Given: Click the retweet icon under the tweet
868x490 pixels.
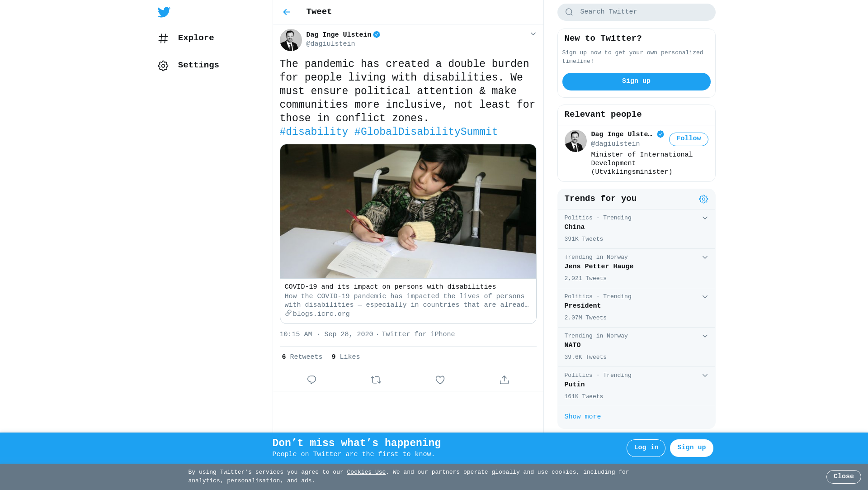Looking at the screenshot, I should click(376, 380).
